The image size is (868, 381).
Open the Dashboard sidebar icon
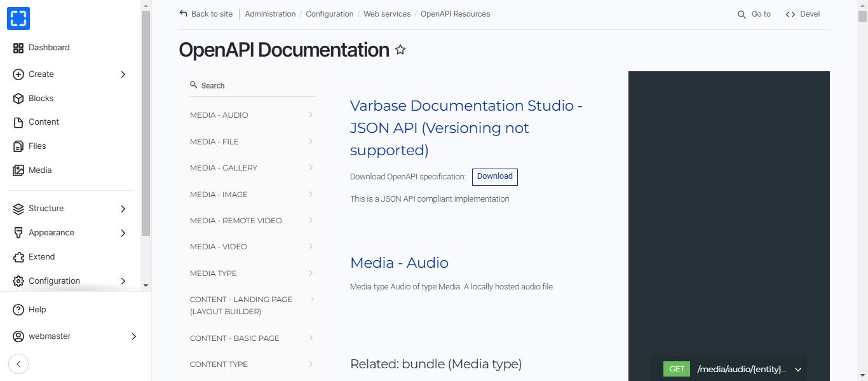(x=18, y=48)
